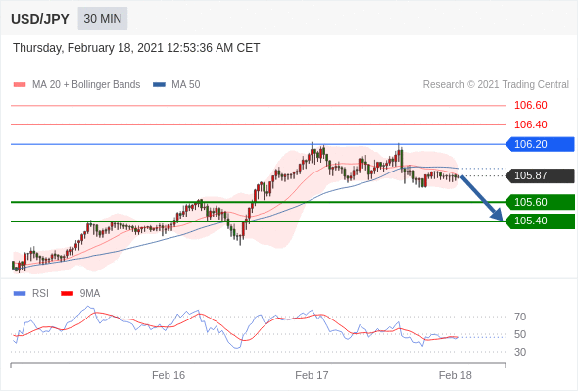Click the RSI legend label

coord(40,294)
